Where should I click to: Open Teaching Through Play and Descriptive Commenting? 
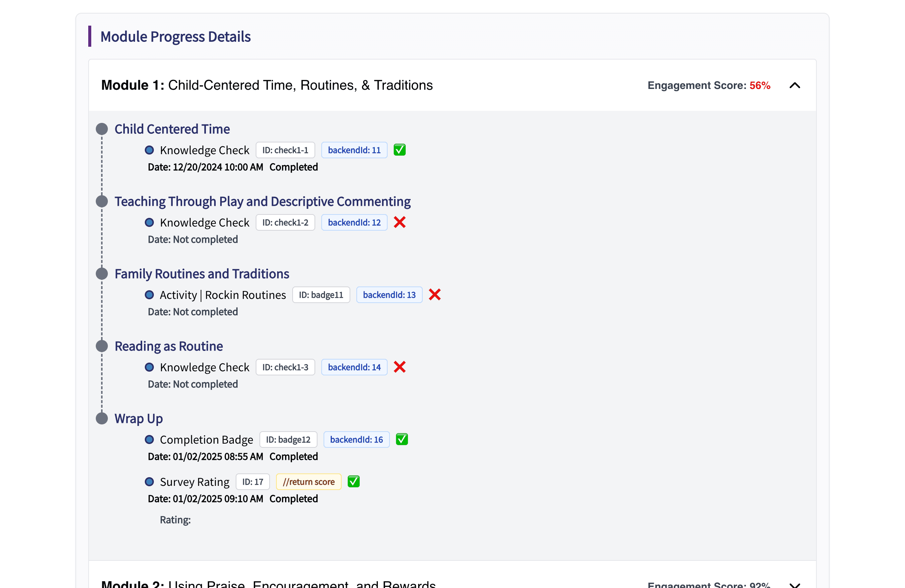[x=263, y=201]
